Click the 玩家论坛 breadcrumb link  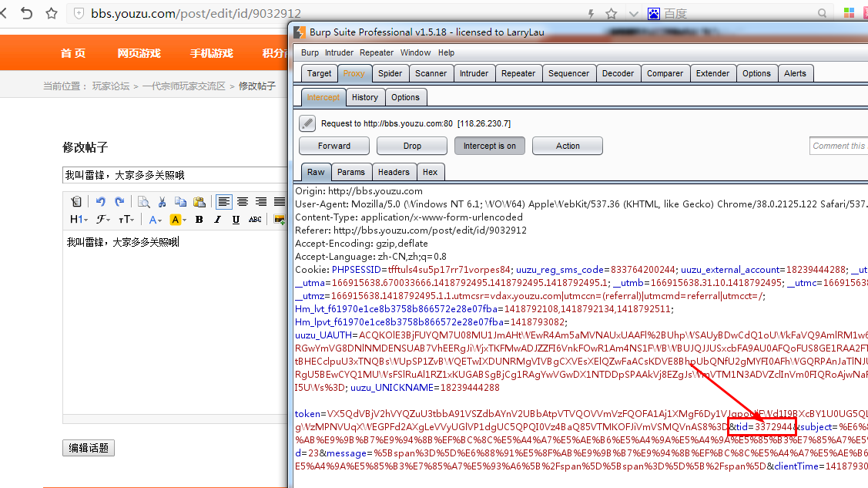(x=111, y=86)
